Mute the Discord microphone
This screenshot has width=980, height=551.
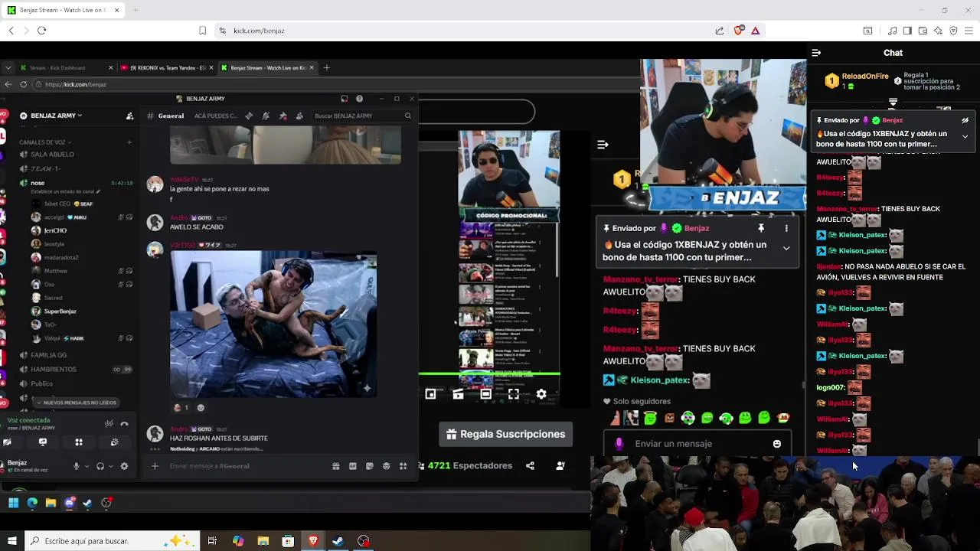[x=76, y=466]
